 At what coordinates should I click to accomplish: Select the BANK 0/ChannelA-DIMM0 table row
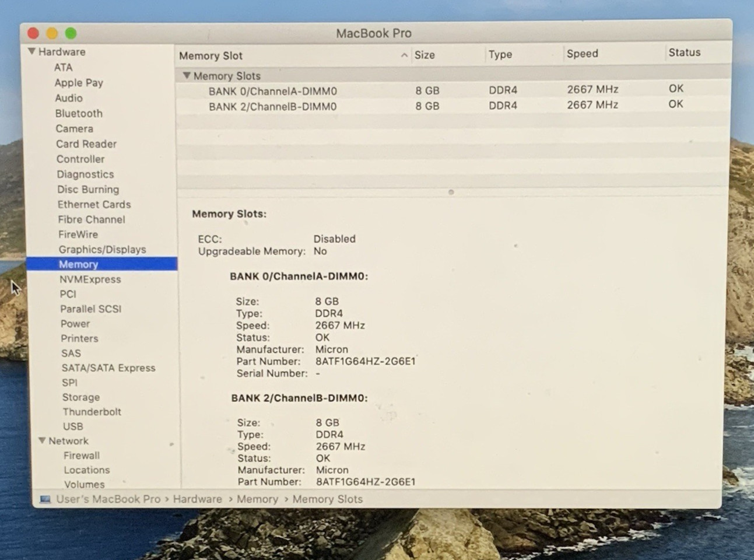453,90
